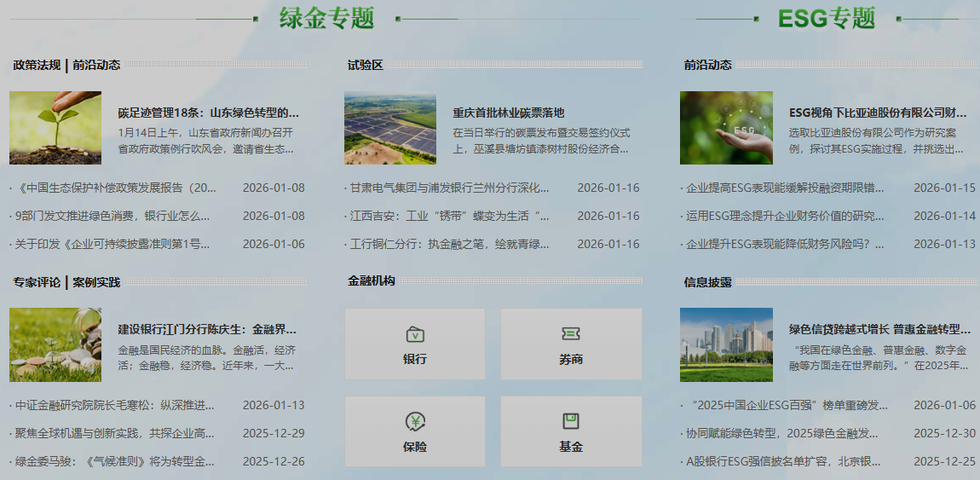
Task: Open the 试验区 section heading
Action: (366, 65)
